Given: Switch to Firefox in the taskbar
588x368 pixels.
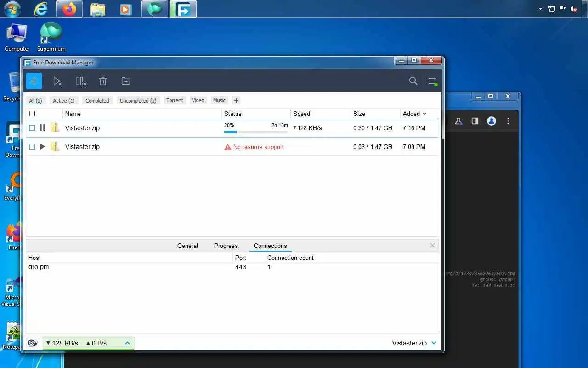Looking at the screenshot, I should tap(69, 9).
